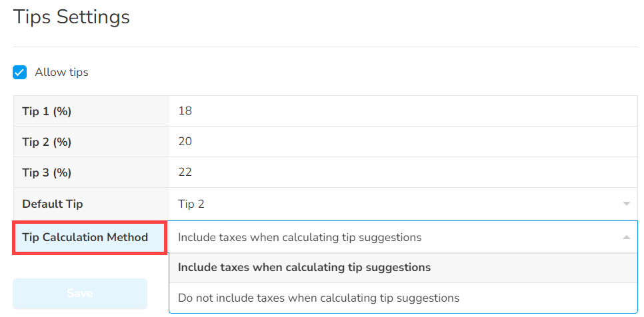
Task: Click the Default Tip dropdown arrow icon
Action: pyautogui.click(x=626, y=204)
